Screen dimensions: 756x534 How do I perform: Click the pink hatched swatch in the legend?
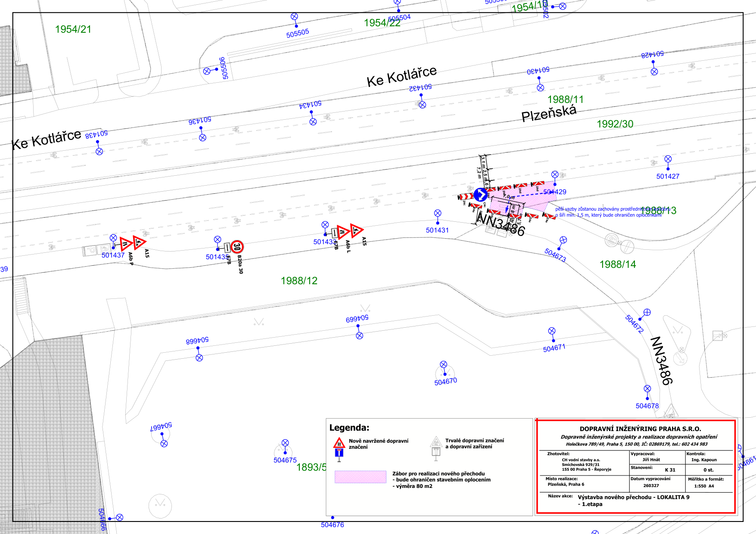[360, 477]
